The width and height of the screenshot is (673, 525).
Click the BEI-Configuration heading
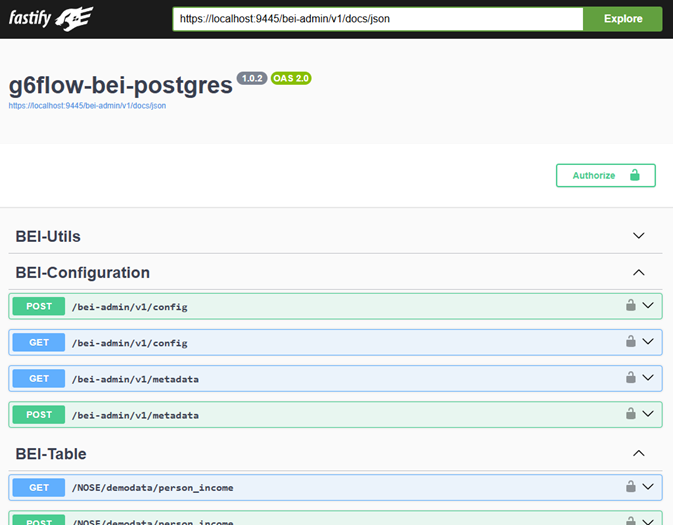click(83, 273)
